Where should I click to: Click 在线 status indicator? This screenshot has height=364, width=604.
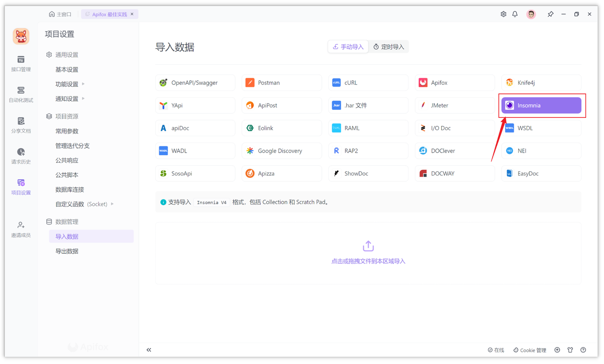tap(496, 350)
